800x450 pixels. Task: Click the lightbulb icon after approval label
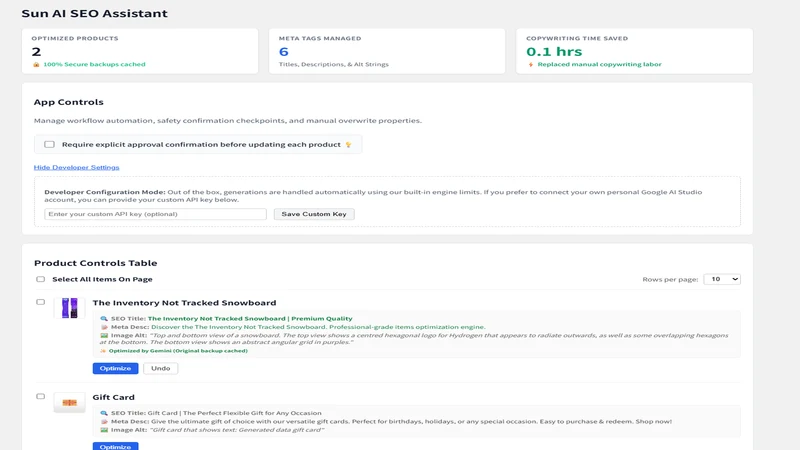348,145
